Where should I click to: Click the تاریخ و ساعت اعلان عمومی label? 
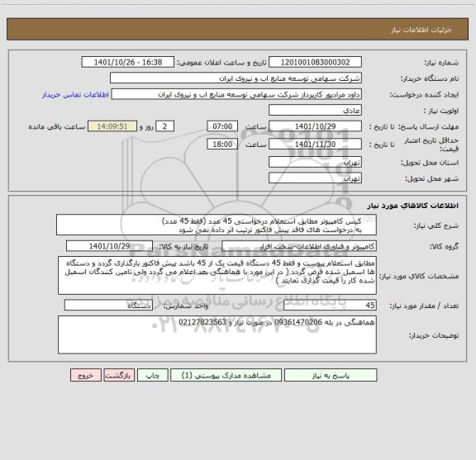[221, 63]
